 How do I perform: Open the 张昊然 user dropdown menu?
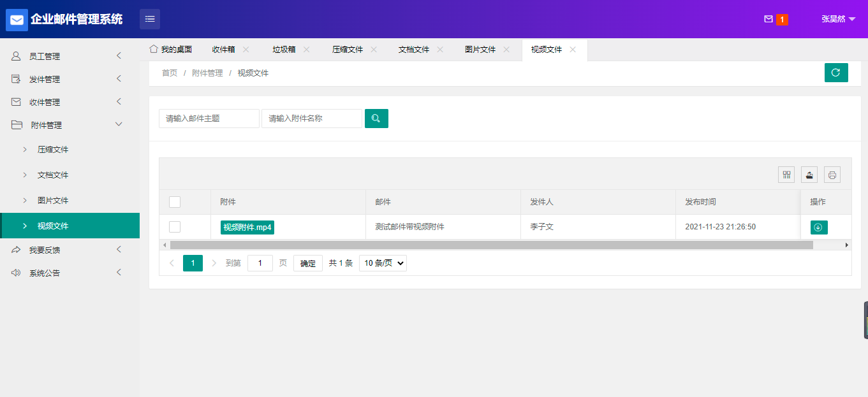[838, 19]
